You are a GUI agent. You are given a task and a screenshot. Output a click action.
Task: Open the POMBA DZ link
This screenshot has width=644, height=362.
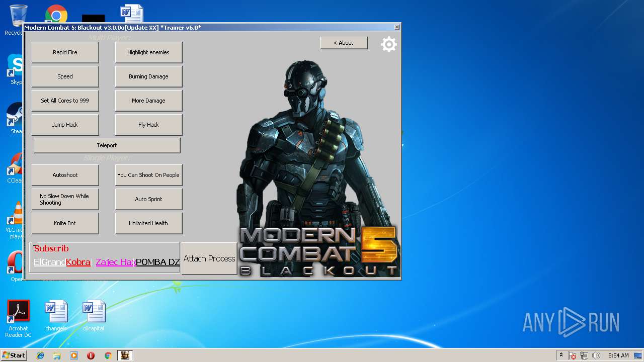coord(157,262)
